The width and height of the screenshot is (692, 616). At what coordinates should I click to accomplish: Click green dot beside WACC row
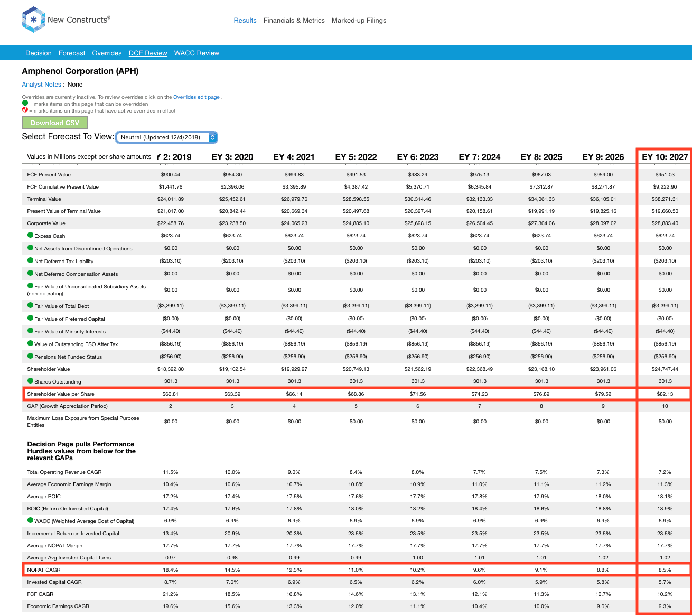pyautogui.click(x=30, y=520)
